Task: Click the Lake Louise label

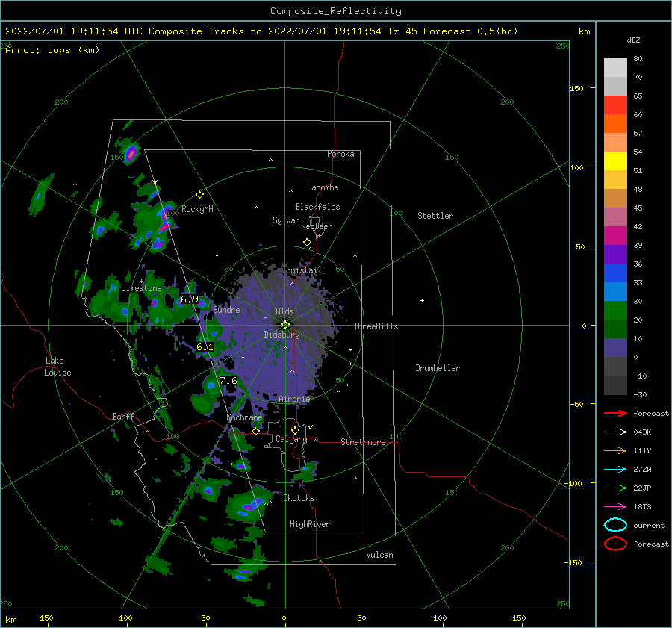Action: tap(57, 367)
